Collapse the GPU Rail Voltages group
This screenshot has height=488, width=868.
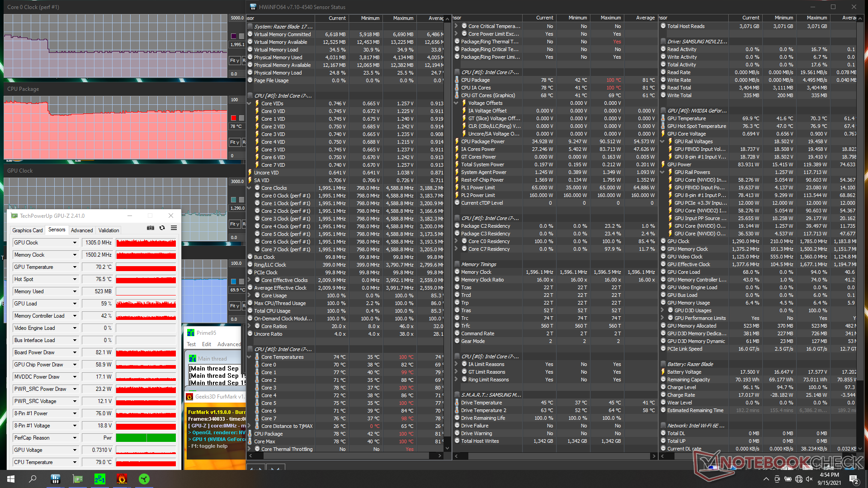click(662, 141)
